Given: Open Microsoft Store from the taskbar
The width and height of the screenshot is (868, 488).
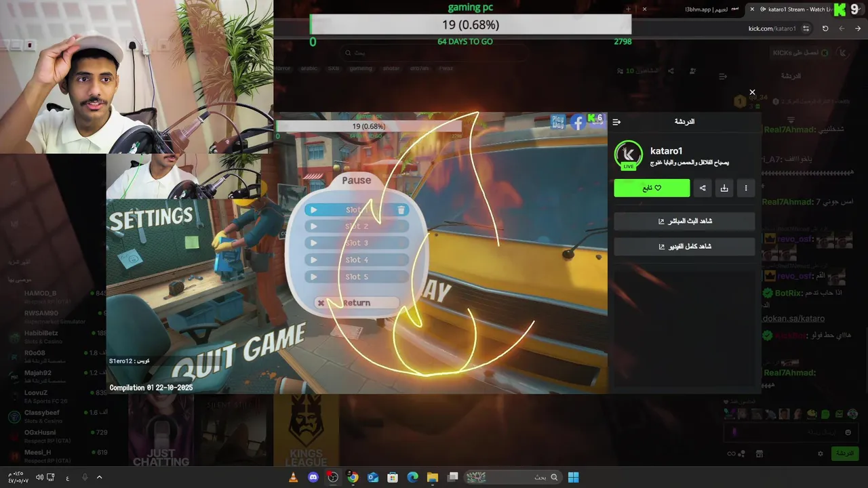Looking at the screenshot, I should [393, 477].
